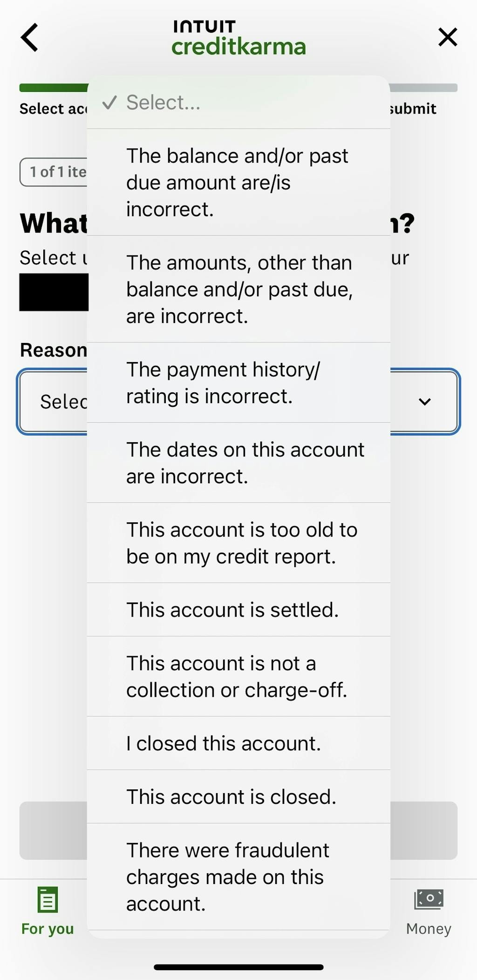The width and height of the screenshot is (477, 980).
Task: Choose 'The dates on this account are incorrect'
Action: tap(238, 463)
